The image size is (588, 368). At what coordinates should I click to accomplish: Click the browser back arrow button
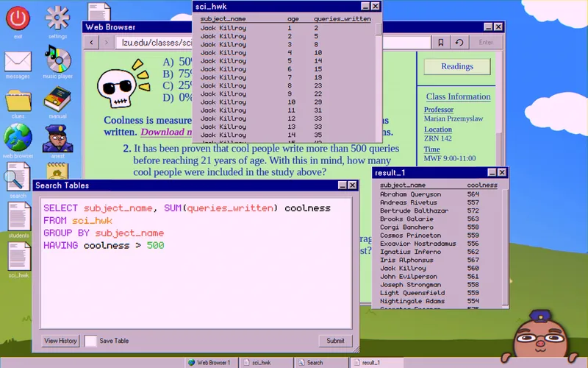[x=91, y=43]
